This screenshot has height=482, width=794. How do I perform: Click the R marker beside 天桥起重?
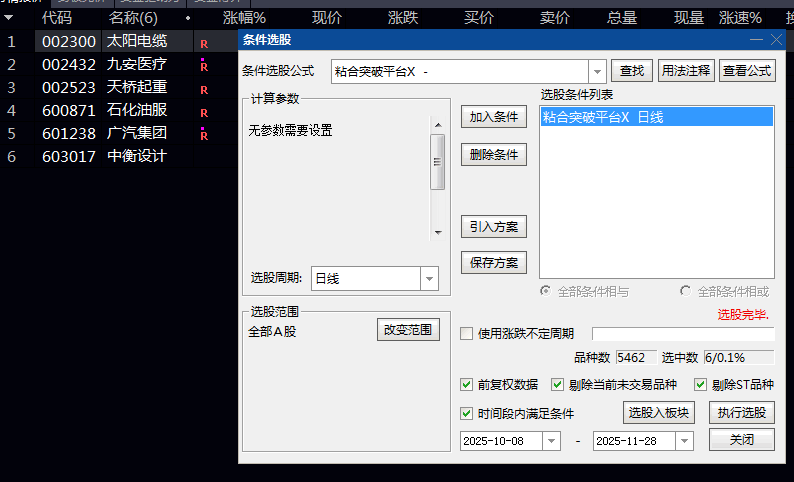pyautogui.click(x=204, y=90)
